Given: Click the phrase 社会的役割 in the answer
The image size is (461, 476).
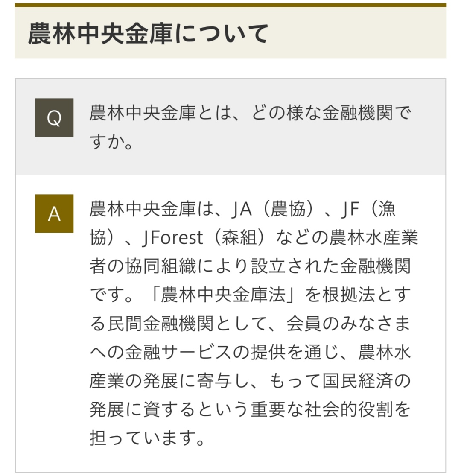Looking at the screenshot, I should [346, 407].
